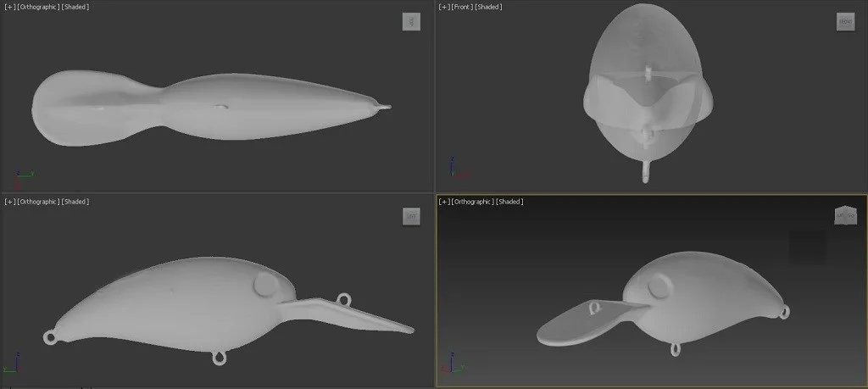The image size is (868, 389).
Task: Open the [+] menu of the bottom-left viewport
Action: (9, 202)
